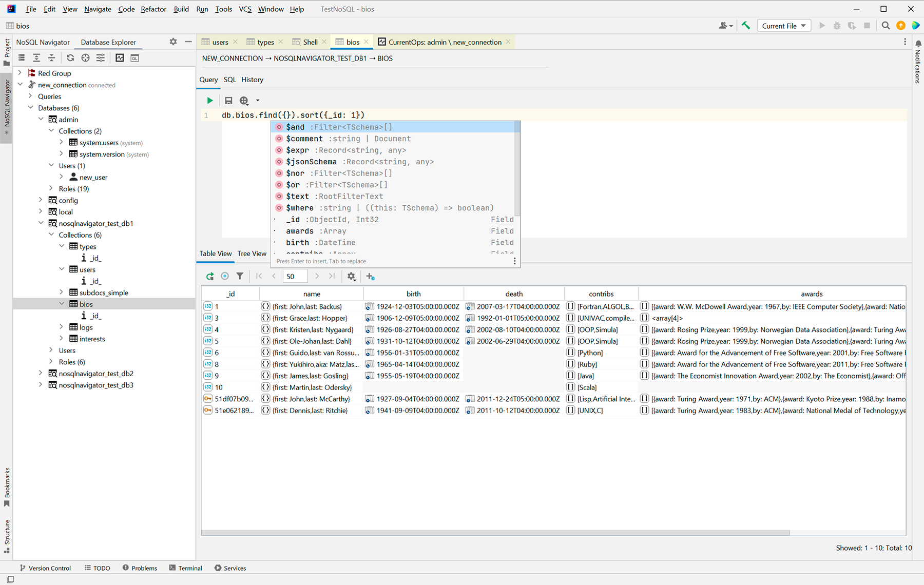
Task: Add a new document with the plus icon
Action: pos(370,276)
